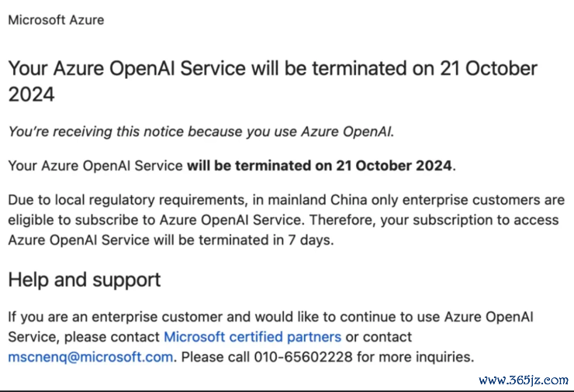Click the main termination notice heading
This screenshot has width=574, height=392.
(x=273, y=81)
